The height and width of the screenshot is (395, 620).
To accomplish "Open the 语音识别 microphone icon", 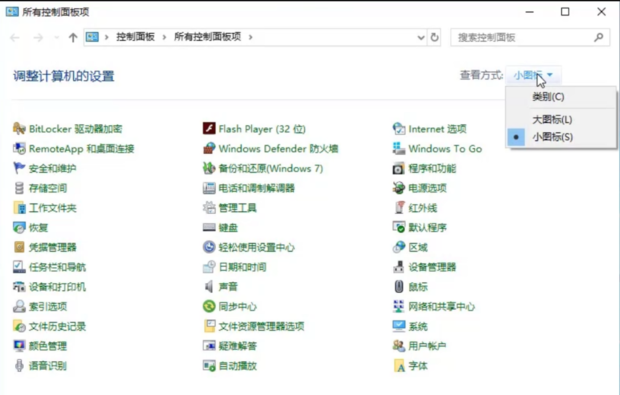I will pyautogui.click(x=19, y=366).
